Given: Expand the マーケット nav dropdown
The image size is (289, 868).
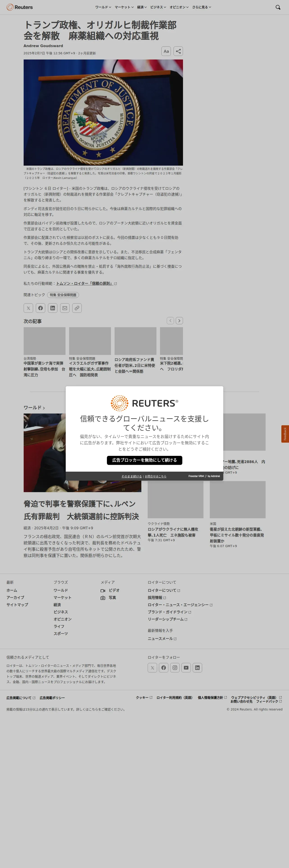Looking at the screenshot, I should click(x=124, y=7).
